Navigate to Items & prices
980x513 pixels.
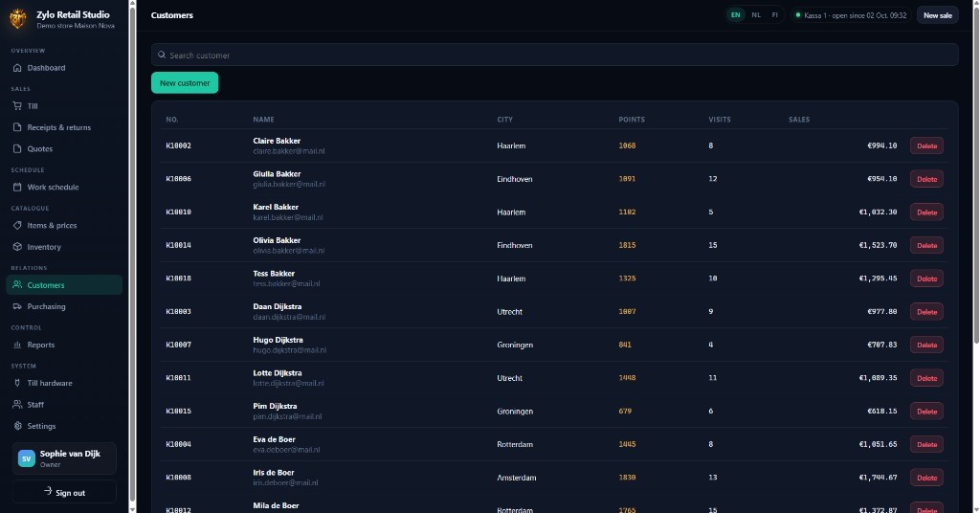point(64,225)
